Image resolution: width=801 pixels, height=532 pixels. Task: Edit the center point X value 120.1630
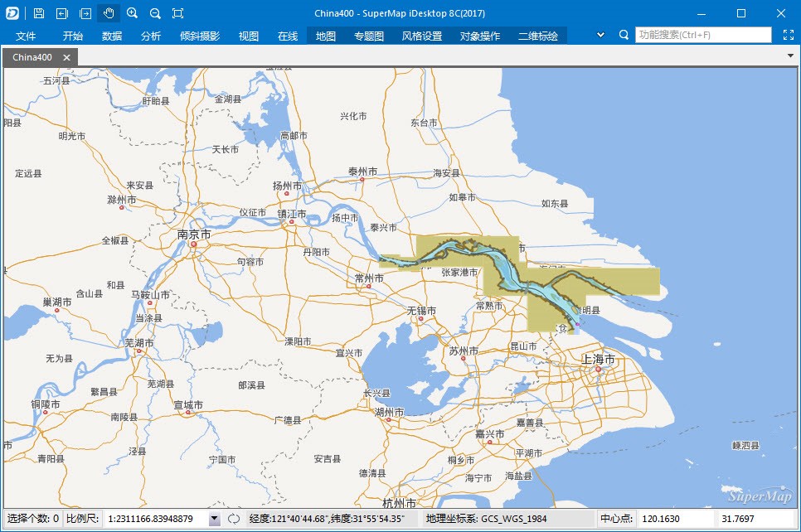pyautogui.click(x=675, y=519)
